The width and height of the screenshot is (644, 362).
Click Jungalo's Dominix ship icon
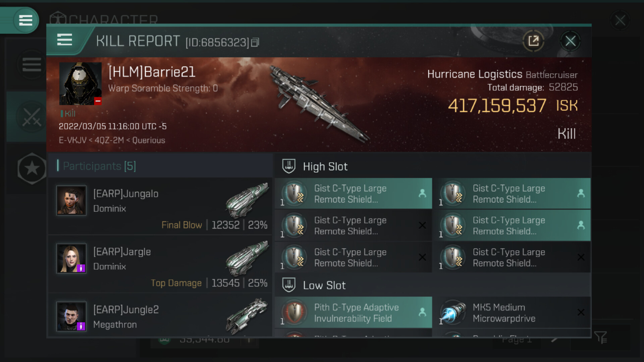point(248,200)
